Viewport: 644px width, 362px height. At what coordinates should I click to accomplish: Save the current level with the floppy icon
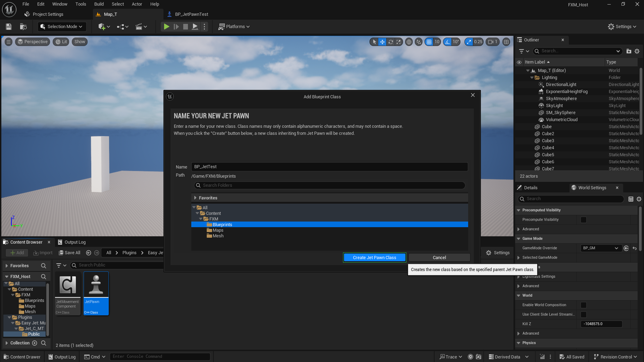click(x=9, y=26)
